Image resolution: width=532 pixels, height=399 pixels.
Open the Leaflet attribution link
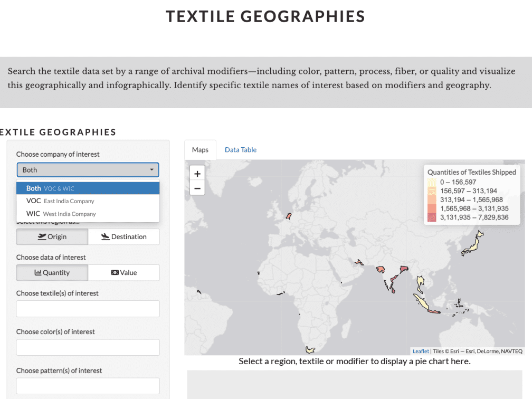[x=421, y=351]
